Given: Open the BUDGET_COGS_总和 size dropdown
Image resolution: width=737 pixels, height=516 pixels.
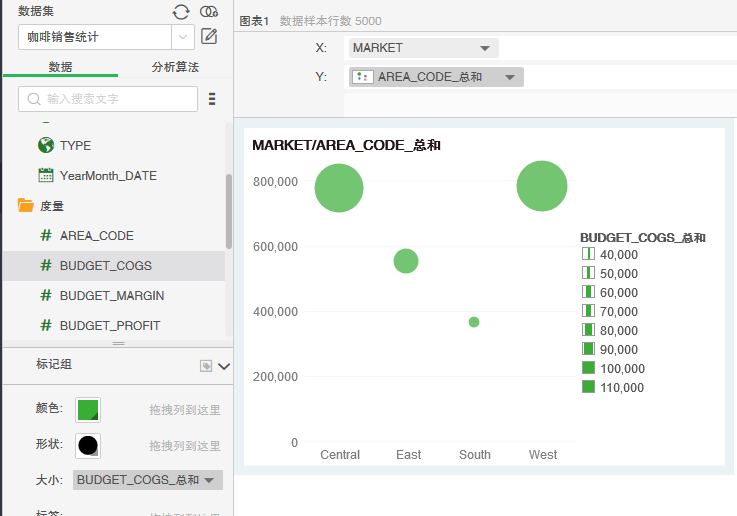Looking at the screenshot, I should (209, 481).
